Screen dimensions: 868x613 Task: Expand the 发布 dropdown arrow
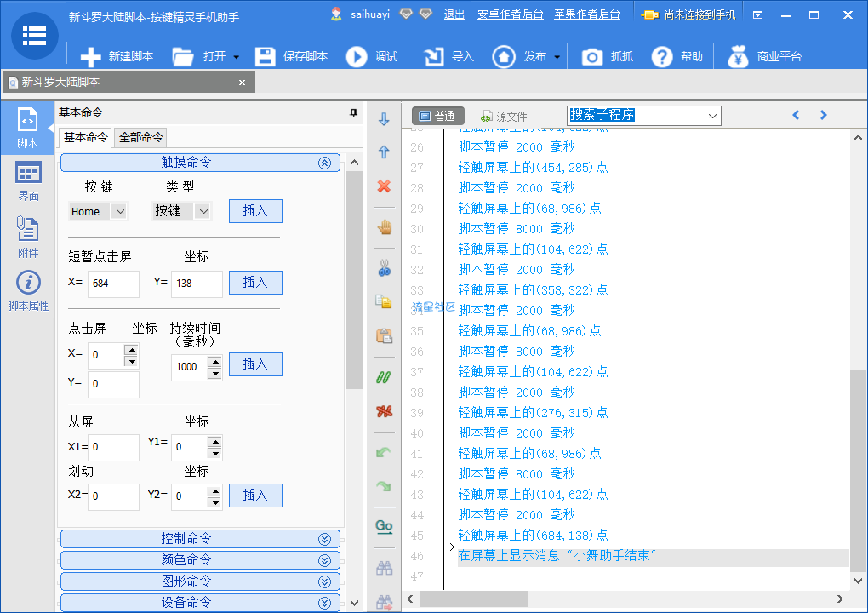pos(557,57)
